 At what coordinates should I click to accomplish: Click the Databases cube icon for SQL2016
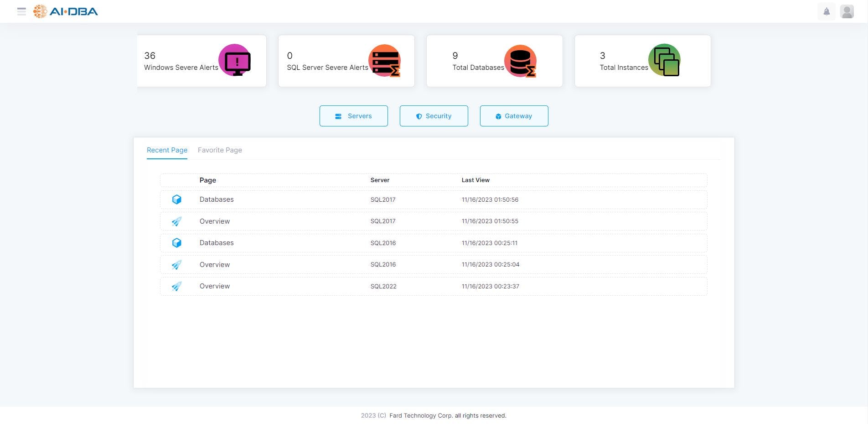pyautogui.click(x=177, y=243)
